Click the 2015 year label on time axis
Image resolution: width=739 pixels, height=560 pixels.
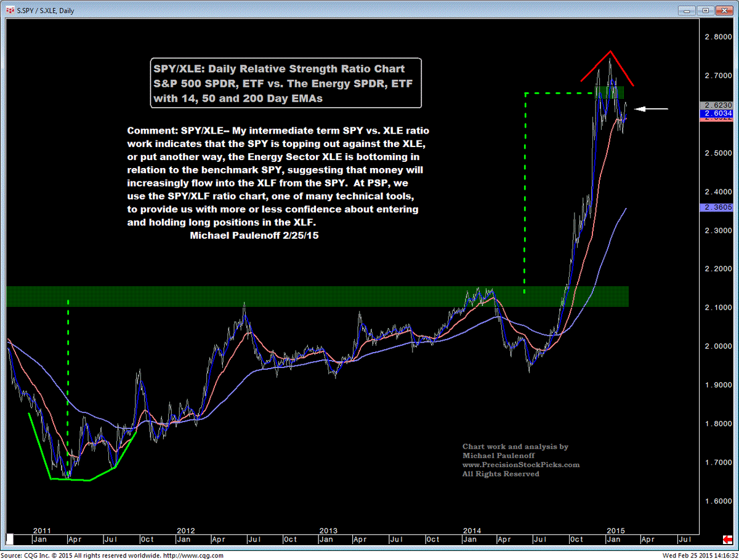pos(616,530)
